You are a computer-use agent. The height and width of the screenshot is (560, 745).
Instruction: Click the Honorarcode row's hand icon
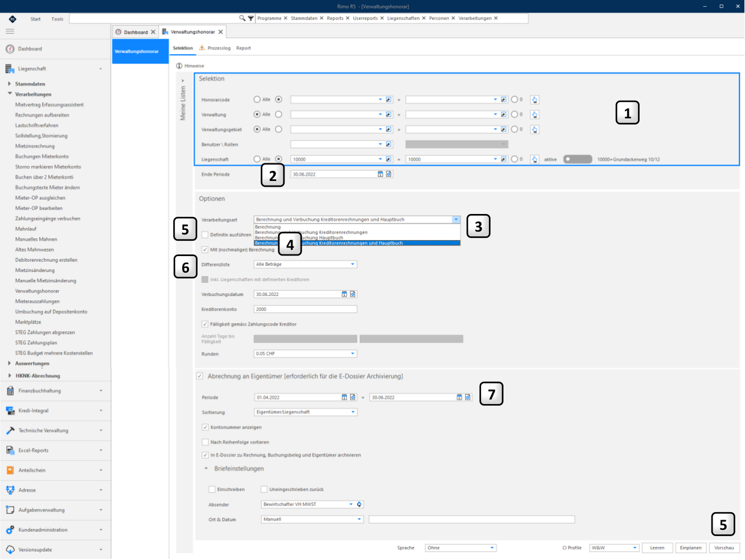coord(534,100)
